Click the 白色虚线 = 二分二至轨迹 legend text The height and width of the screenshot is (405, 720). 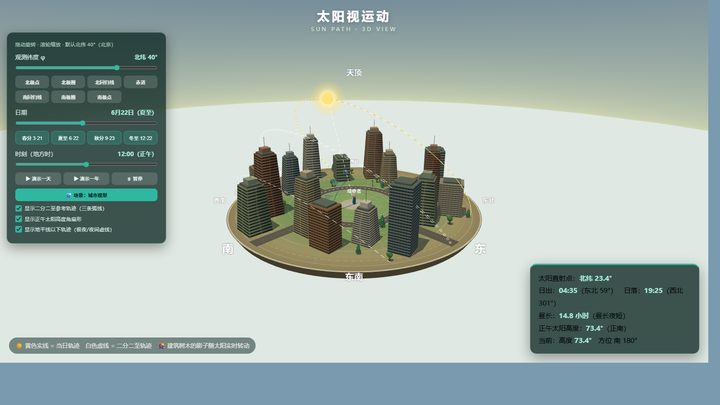tap(118, 346)
